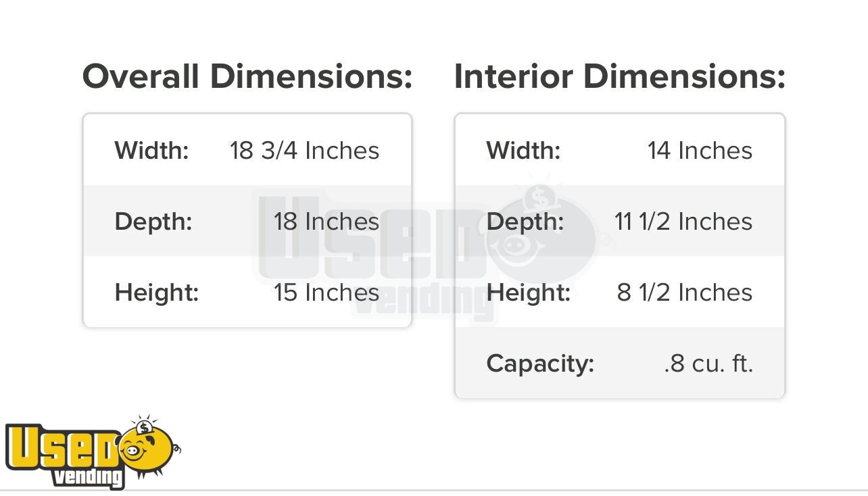
Task: Click the Capacity label
Action: tap(540, 364)
